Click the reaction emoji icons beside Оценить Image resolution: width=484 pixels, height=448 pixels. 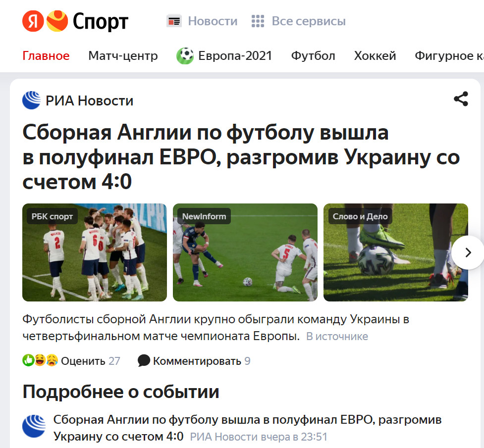[x=40, y=360]
